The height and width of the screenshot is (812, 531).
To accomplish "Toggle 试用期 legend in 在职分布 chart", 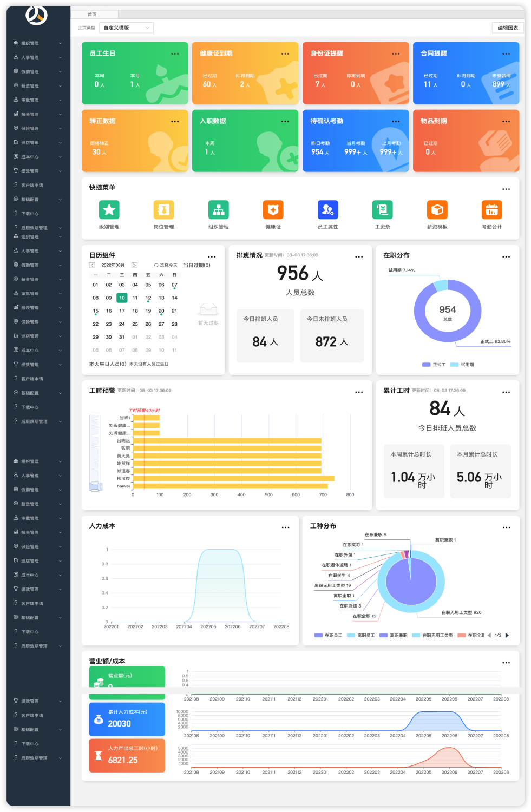I will point(462,365).
